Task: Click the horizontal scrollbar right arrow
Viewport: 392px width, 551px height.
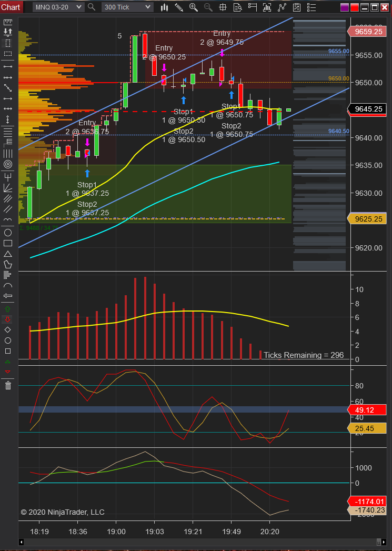Action: pos(384,542)
